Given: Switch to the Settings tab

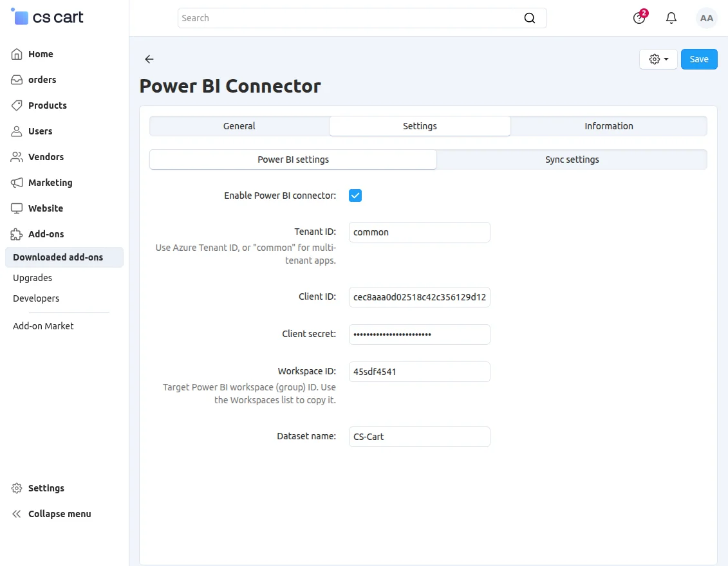Looking at the screenshot, I should pos(420,126).
